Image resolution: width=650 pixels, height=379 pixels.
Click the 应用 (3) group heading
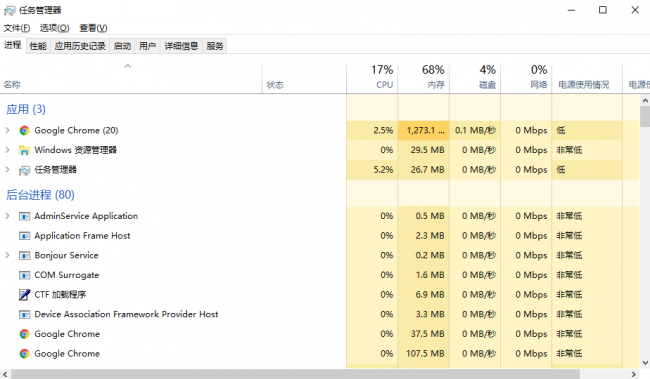point(26,109)
